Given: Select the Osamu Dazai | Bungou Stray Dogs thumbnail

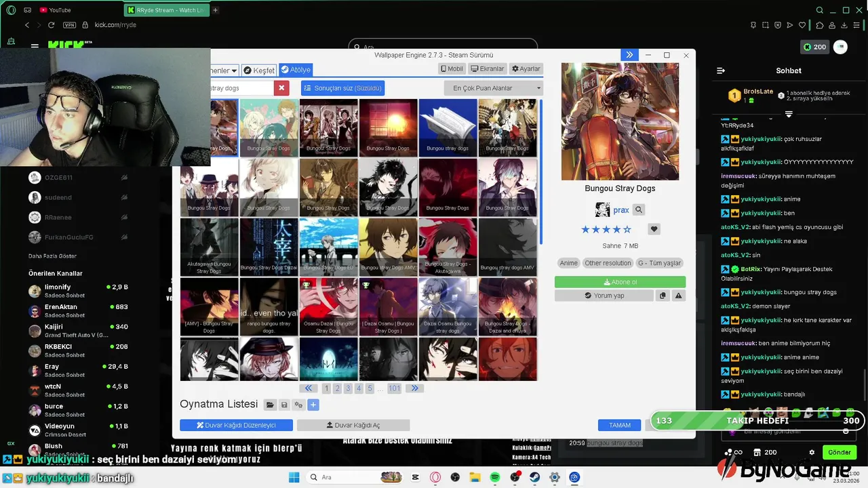Looking at the screenshot, I should (x=328, y=306).
